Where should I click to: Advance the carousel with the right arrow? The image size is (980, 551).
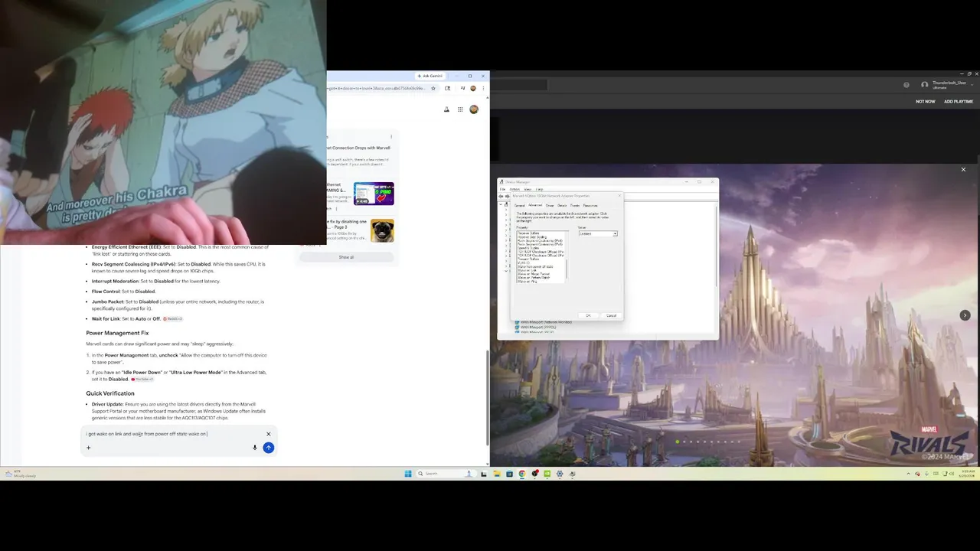click(965, 315)
